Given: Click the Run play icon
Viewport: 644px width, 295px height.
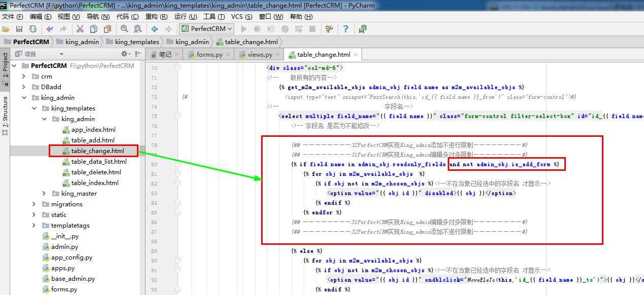Looking at the screenshot, I should (244, 29).
